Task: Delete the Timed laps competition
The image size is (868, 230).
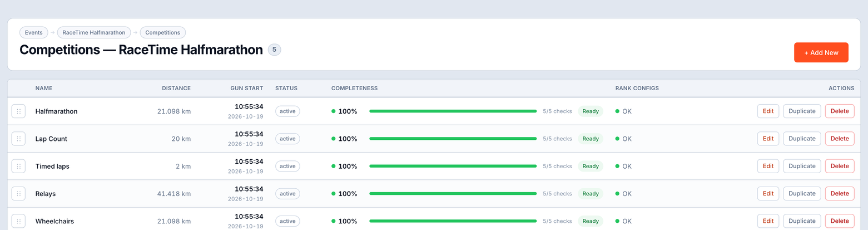Action: (840, 166)
